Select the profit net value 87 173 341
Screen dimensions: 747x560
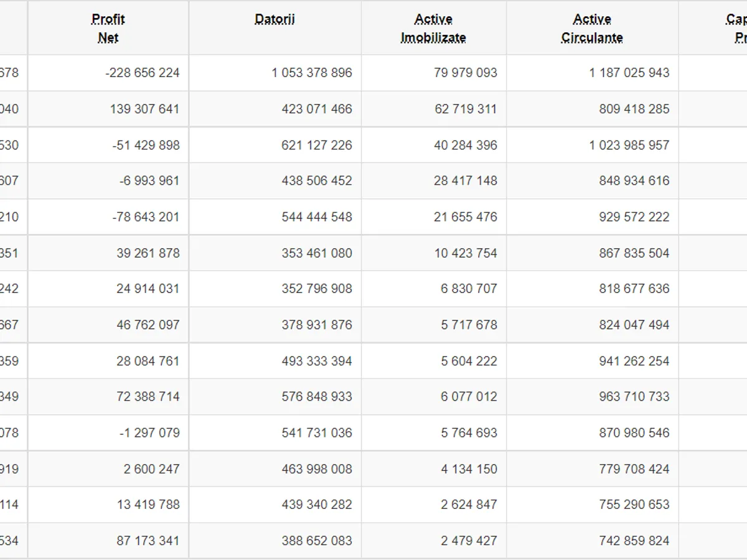[x=148, y=541]
